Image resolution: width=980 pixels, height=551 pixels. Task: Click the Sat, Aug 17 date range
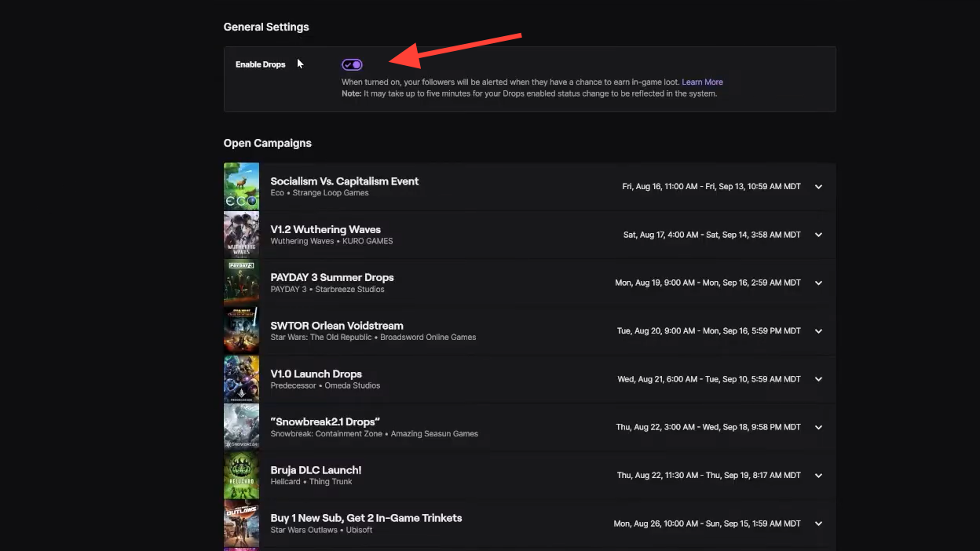(x=712, y=235)
